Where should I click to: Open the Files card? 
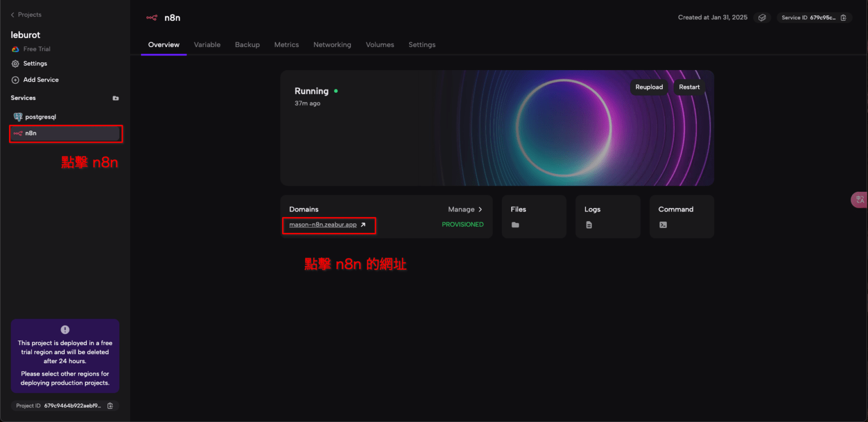[x=534, y=217]
